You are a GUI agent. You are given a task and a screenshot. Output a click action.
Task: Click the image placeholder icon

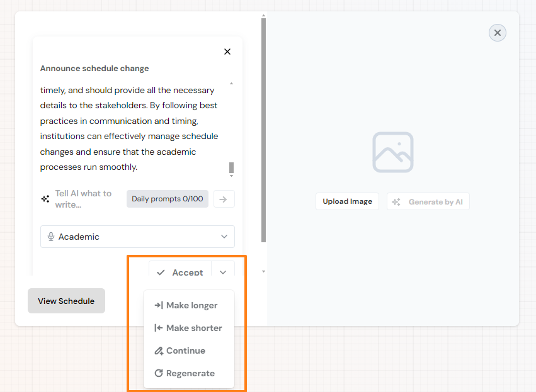pyautogui.click(x=392, y=152)
